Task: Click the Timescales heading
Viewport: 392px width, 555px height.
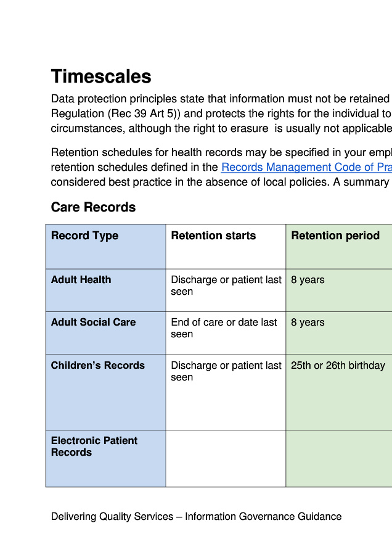Action: tap(101, 76)
